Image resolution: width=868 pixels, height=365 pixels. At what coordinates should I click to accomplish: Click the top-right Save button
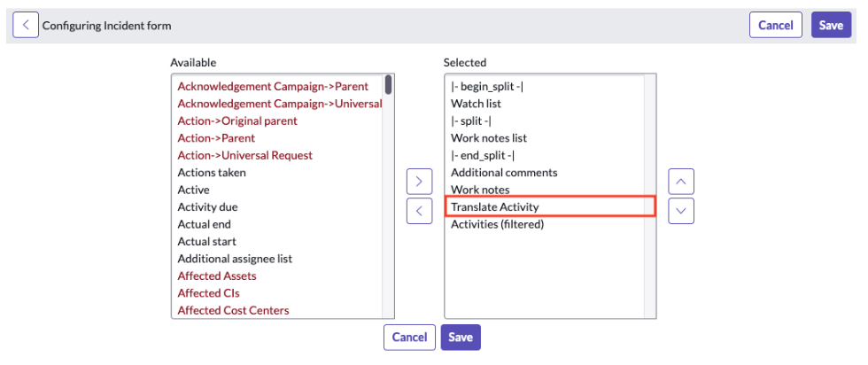(x=831, y=26)
